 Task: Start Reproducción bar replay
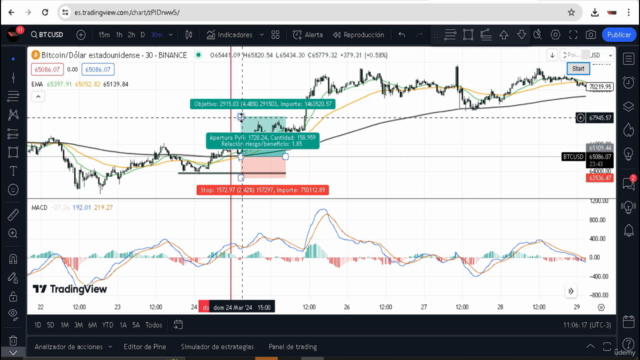pos(358,35)
